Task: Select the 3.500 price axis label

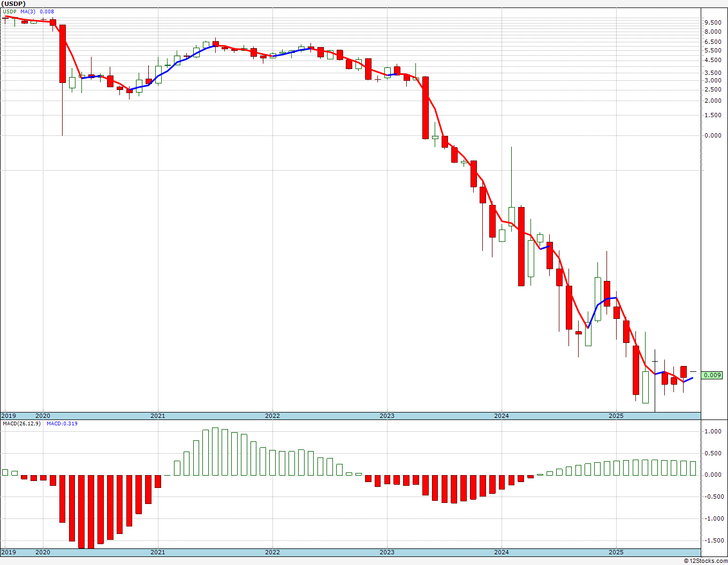Action: (x=713, y=73)
